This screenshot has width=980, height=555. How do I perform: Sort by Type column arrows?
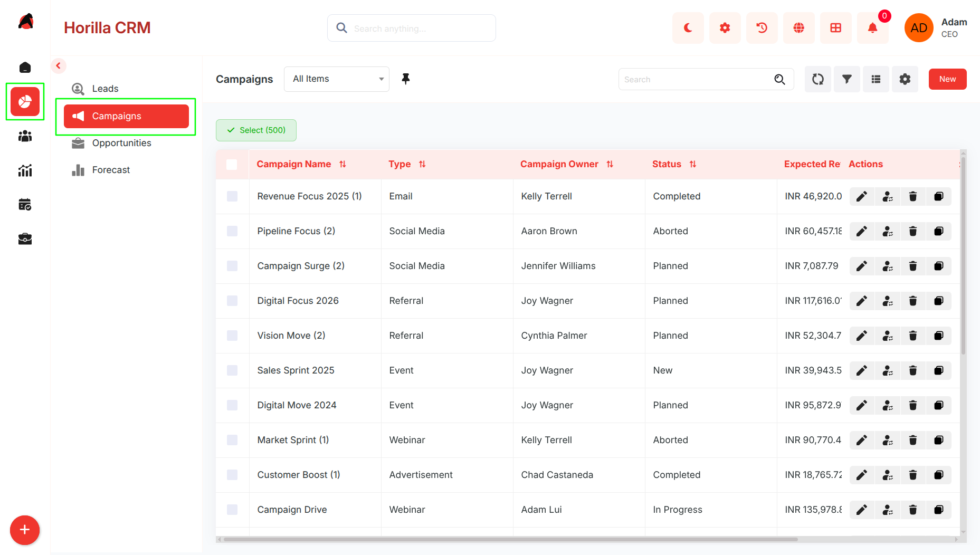pos(422,165)
